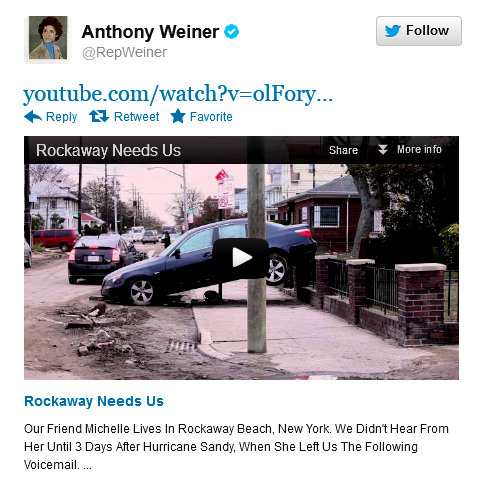Select the Favorite text action
This screenshot has height=477, width=483.
(x=211, y=117)
